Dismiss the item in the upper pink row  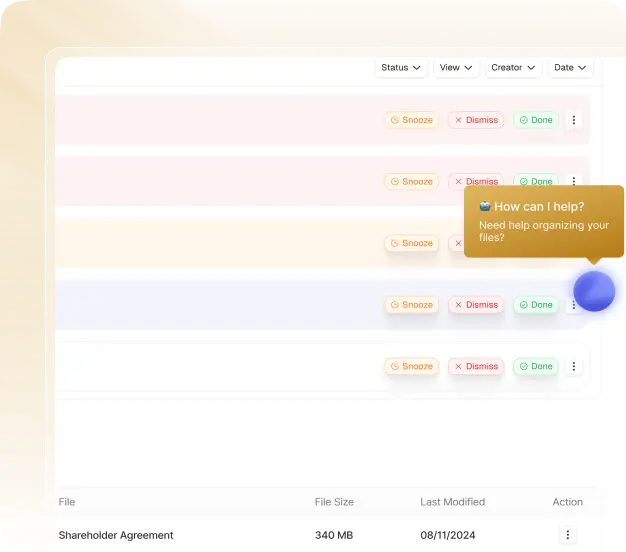click(476, 120)
